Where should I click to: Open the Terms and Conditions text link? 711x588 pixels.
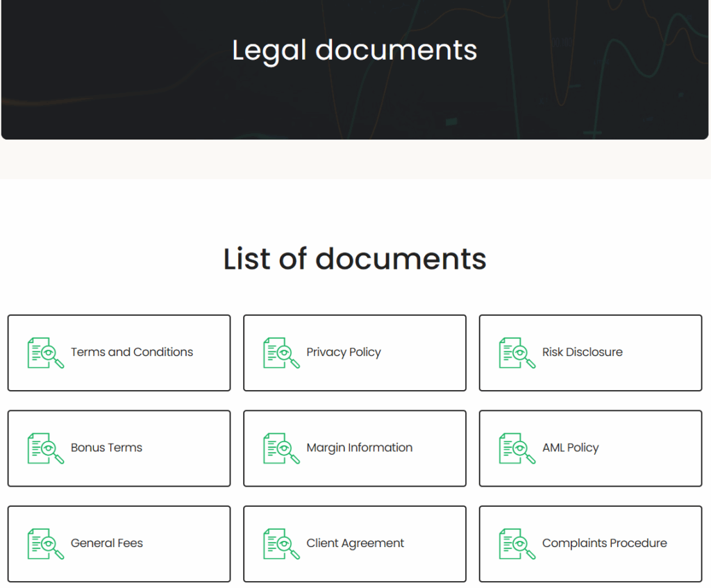click(x=132, y=352)
